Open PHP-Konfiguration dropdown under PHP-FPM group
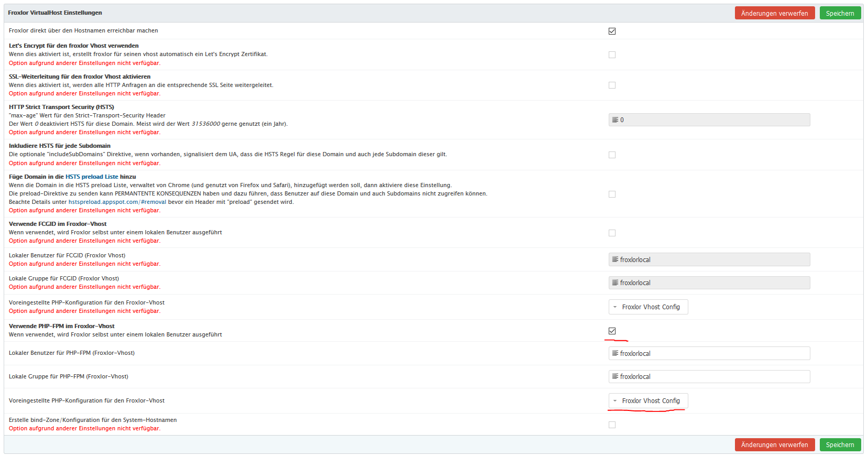This screenshot has height=456, width=868. 649,400
